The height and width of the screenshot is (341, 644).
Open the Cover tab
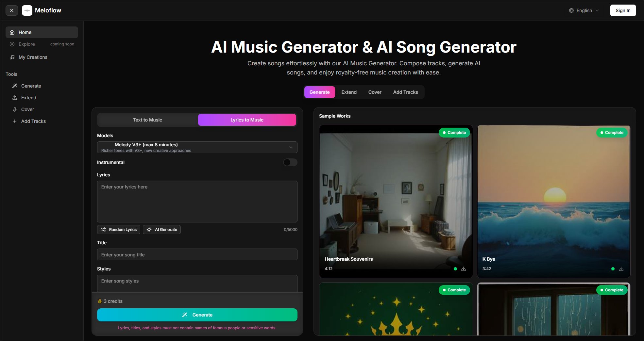[375, 92]
